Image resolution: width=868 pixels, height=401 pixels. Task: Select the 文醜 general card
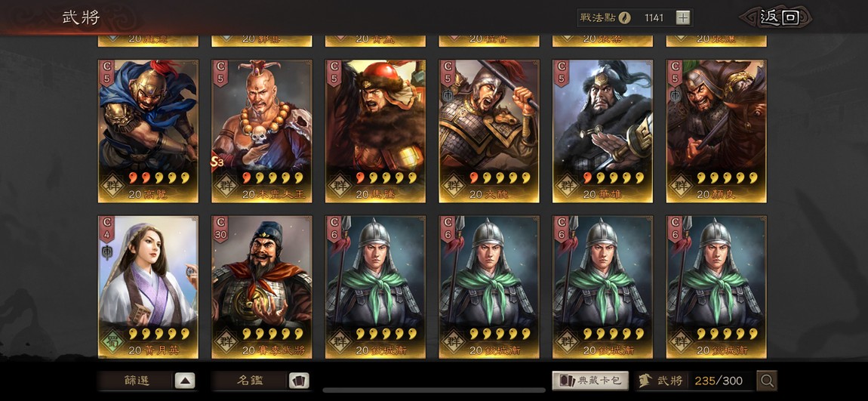coord(489,131)
